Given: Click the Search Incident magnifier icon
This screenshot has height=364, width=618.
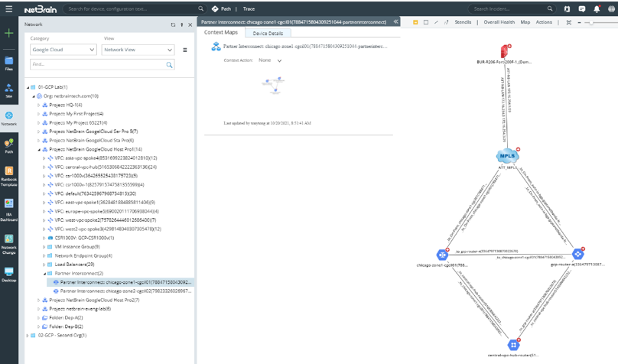Looking at the screenshot, I should [550, 8].
